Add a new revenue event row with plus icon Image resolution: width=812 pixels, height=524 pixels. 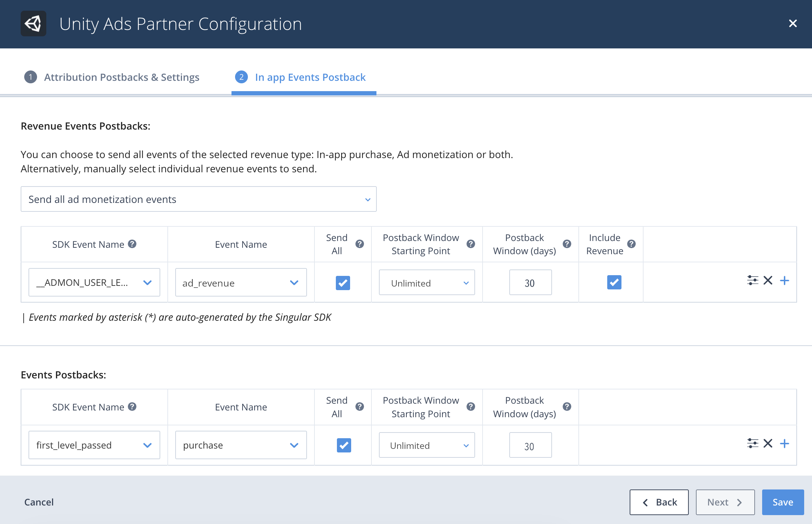click(x=784, y=281)
